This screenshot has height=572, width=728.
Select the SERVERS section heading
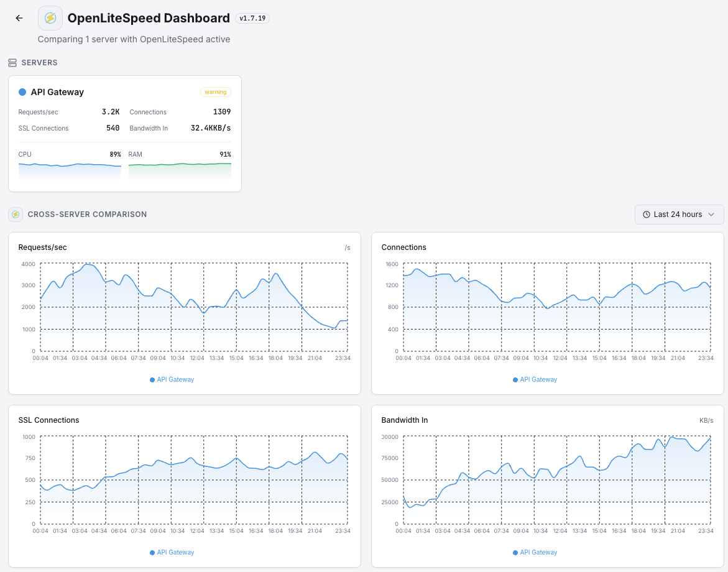point(40,62)
